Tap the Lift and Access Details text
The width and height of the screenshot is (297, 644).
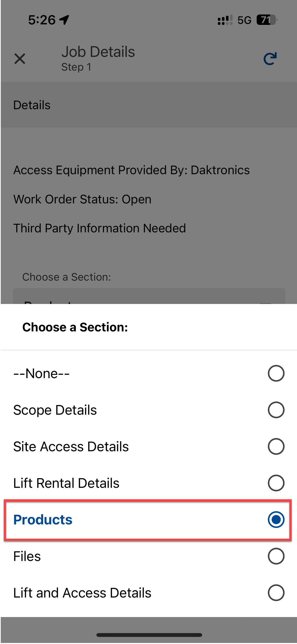pyautogui.click(x=82, y=593)
